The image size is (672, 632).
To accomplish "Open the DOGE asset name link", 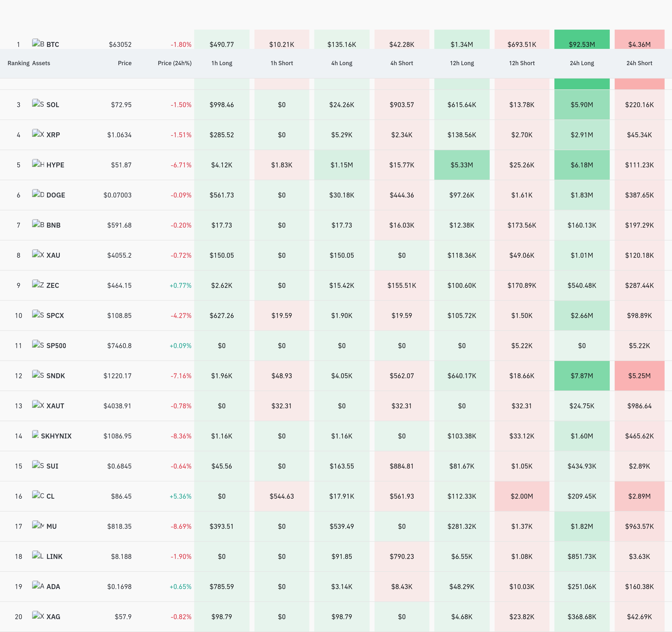I will tap(56, 195).
